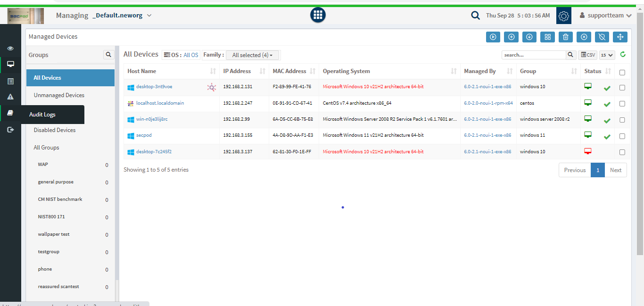This screenshot has width=644, height=306.
Task: Open the settings gear icon
Action: [564, 16]
